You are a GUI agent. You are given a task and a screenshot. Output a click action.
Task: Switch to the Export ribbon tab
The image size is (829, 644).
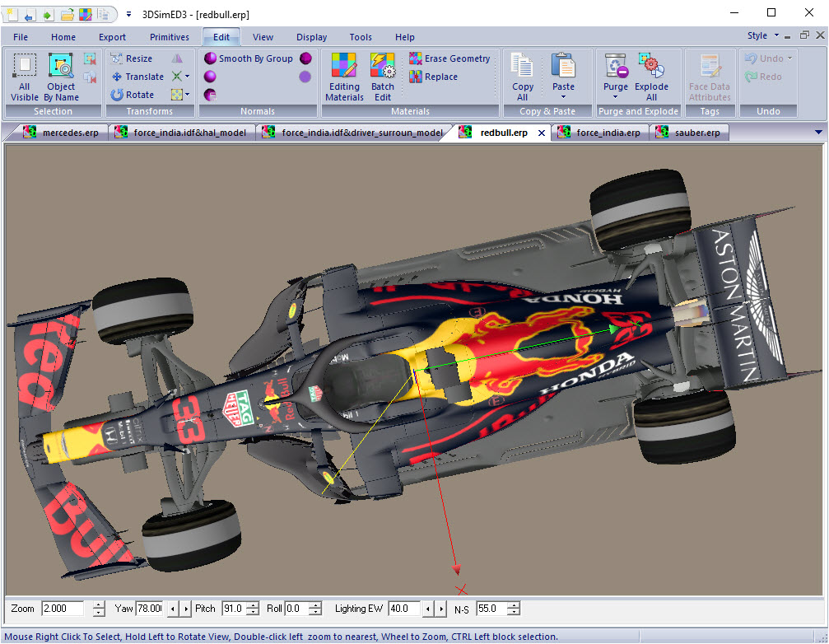click(x=112, y=37)
